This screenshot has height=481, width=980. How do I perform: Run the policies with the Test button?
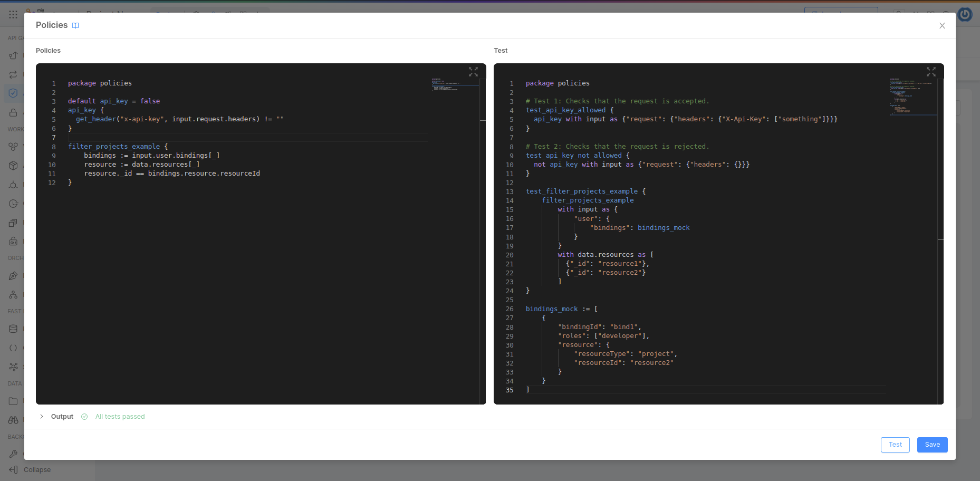895,445
